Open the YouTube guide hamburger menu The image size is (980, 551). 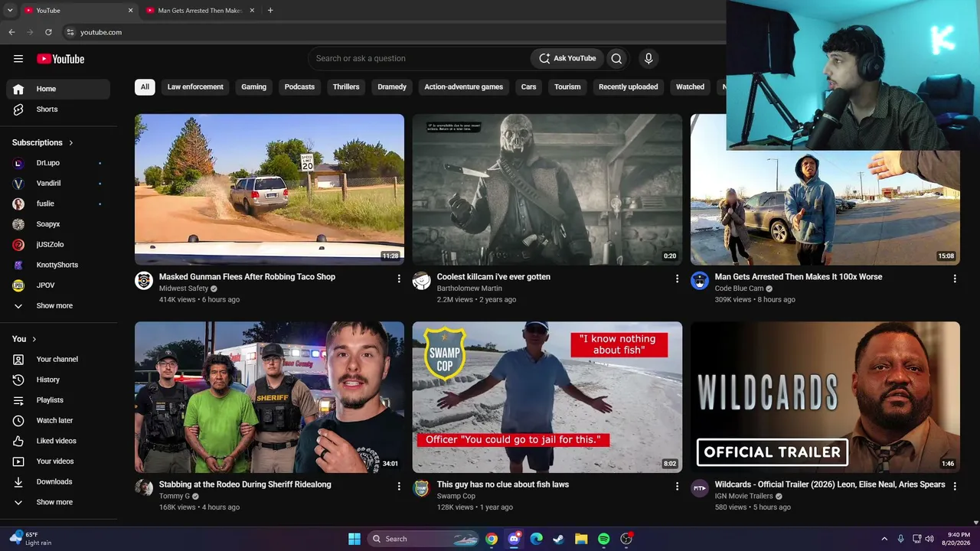tap(18, 59)
